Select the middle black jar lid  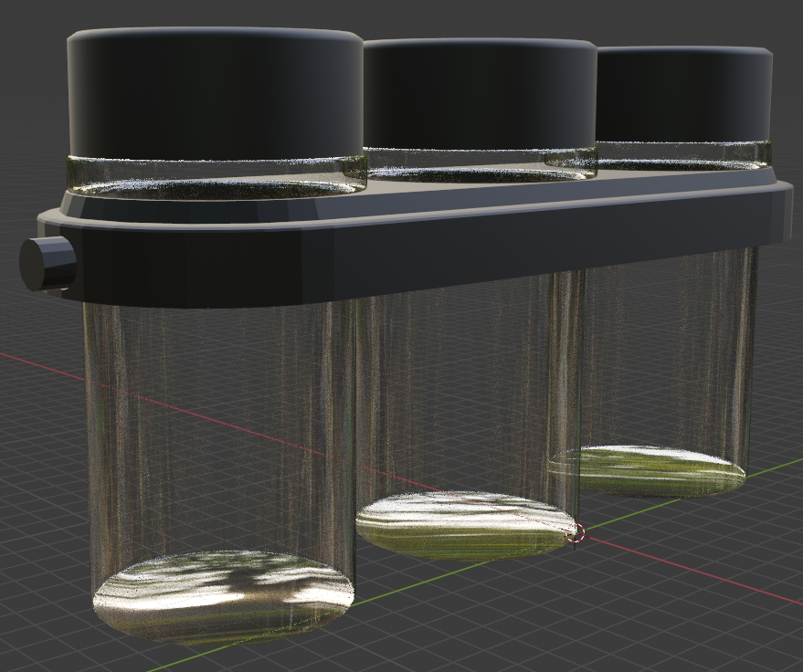(480, 95)
